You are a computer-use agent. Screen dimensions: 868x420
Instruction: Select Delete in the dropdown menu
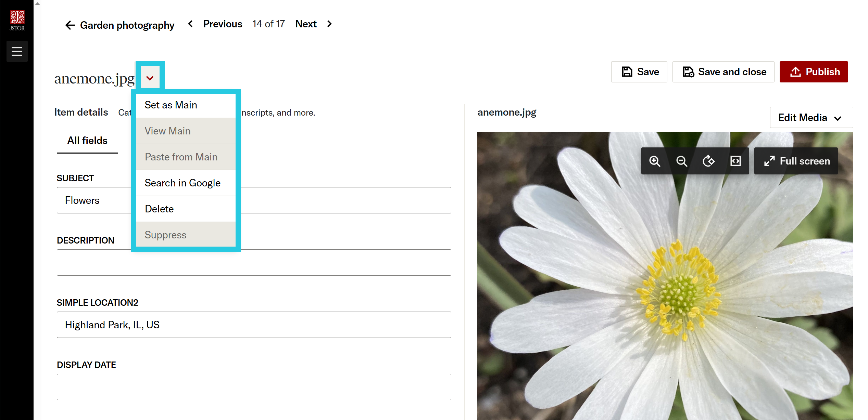pyautogui.click(x=186, y=209)
